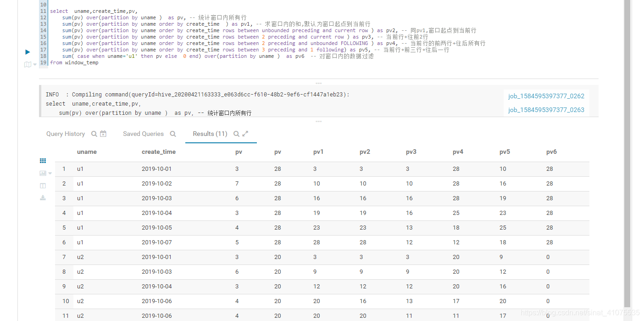
Task: Click the 'INFO : Compiling command' log line
Action: tap(197, 94)
